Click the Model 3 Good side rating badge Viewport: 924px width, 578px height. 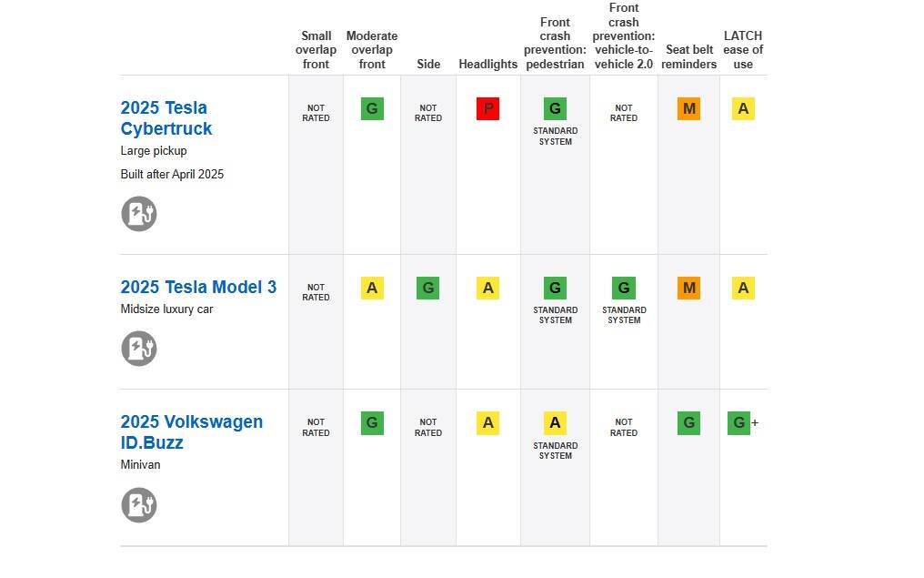click(428, 289)
